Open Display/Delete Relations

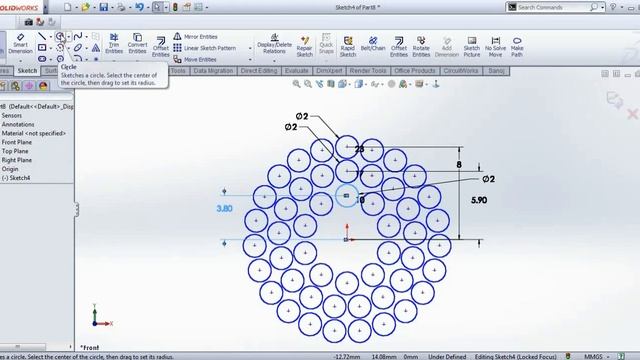click(274, 44)
